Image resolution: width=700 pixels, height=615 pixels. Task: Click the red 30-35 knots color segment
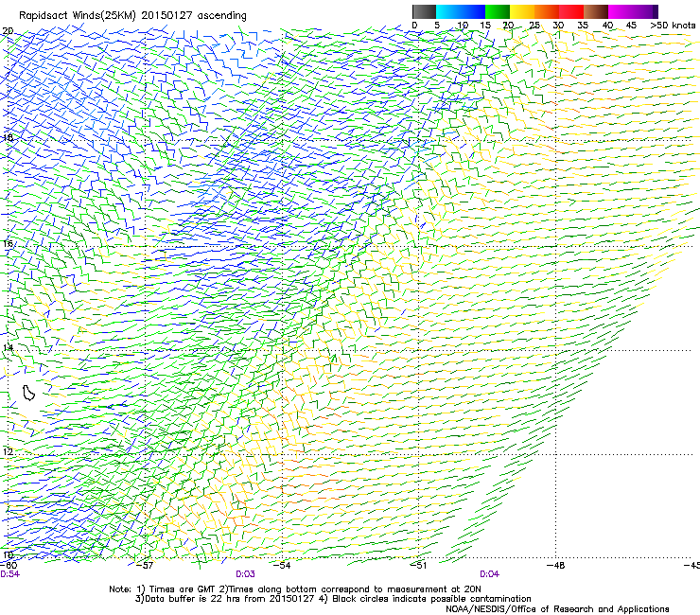(x=571, y=11)
